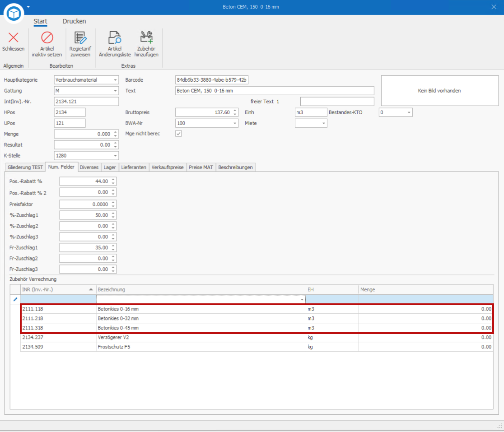
Task: Click the application cube logo button
Action: point(14,14)
